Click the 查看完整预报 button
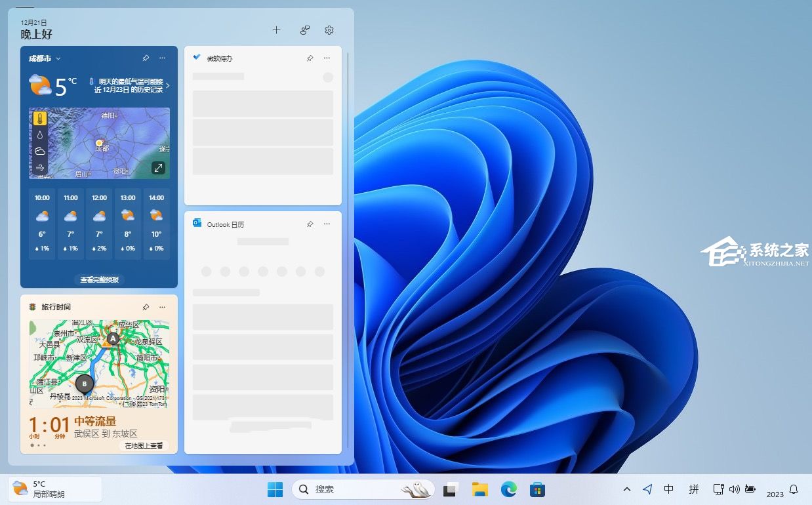The image size is (812, 505). click(99, 280)
